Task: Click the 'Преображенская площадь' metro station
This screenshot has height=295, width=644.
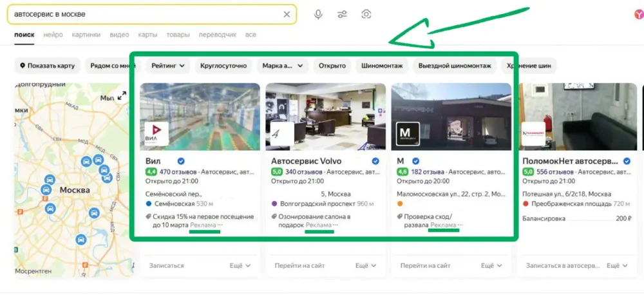Action: pos(571,204)
